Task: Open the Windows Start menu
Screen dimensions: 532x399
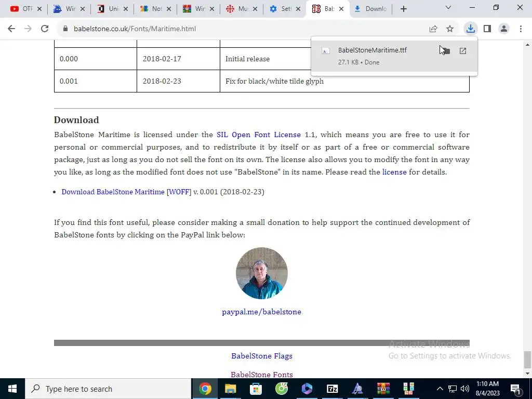Action: point(12,389)
